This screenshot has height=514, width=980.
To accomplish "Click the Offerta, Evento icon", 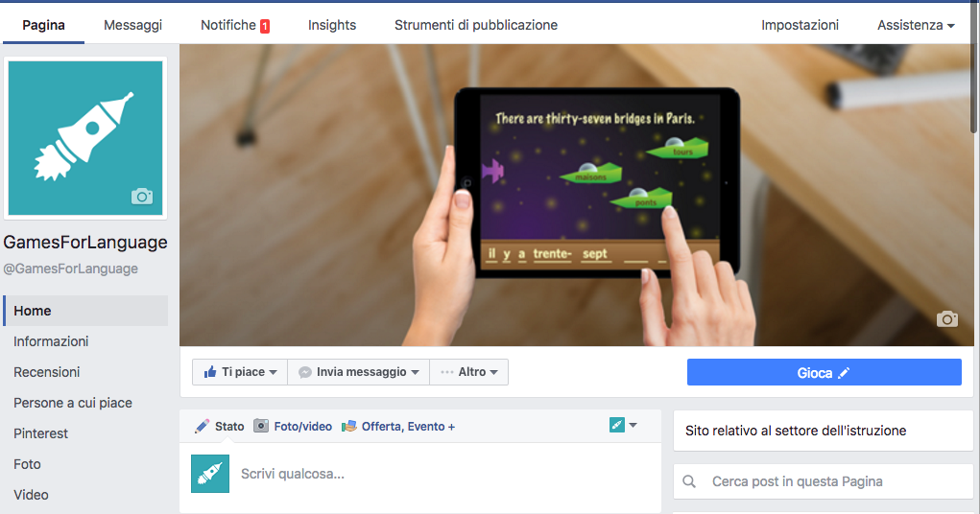I will coord(349,426).
